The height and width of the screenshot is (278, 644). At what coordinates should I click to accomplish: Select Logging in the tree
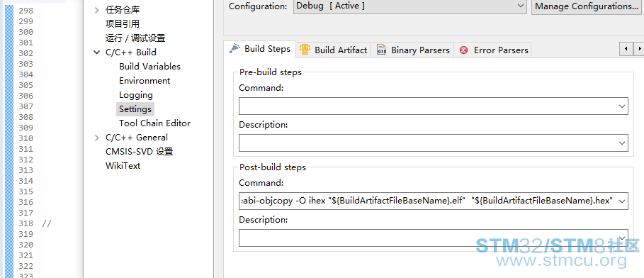(136, 95)
